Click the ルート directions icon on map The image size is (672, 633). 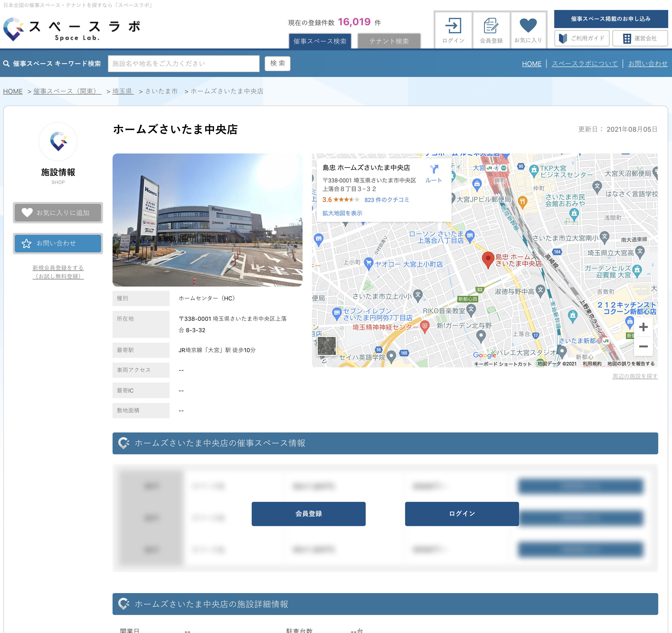pos(434,173)
